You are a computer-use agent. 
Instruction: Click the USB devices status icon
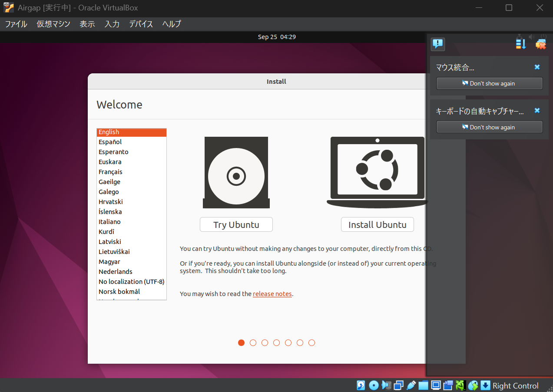[x=411, y=385]
